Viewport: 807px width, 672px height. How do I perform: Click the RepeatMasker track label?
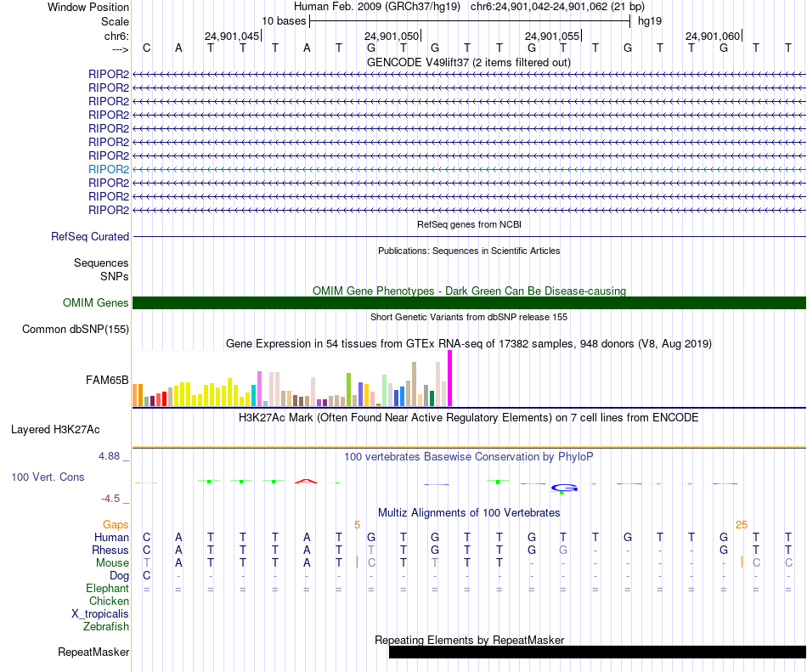[x=93, y=652]
